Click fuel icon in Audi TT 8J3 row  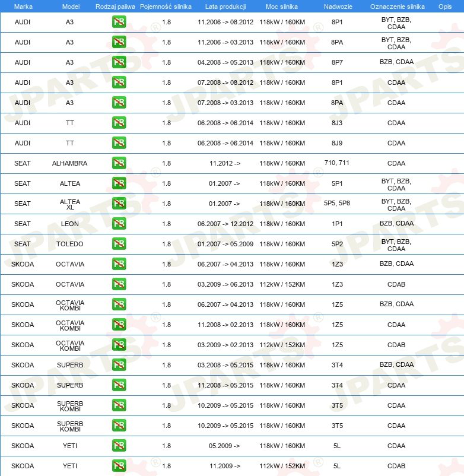click(x=119, y=123)
